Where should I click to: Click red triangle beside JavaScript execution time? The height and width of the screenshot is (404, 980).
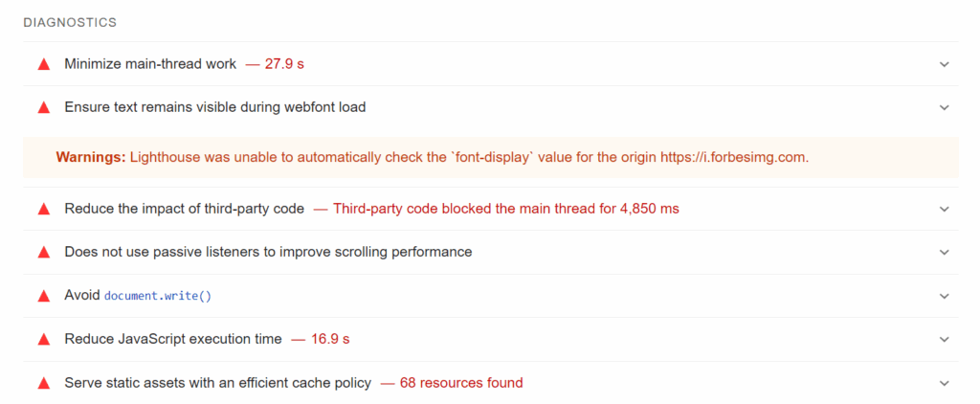tap(43, 339)
